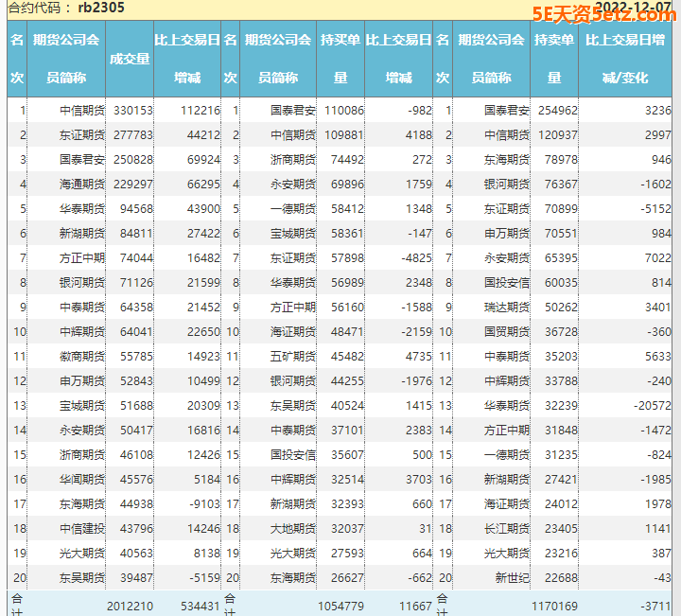
Task: Click total long change 11667
Action: [x=416, y=606]
